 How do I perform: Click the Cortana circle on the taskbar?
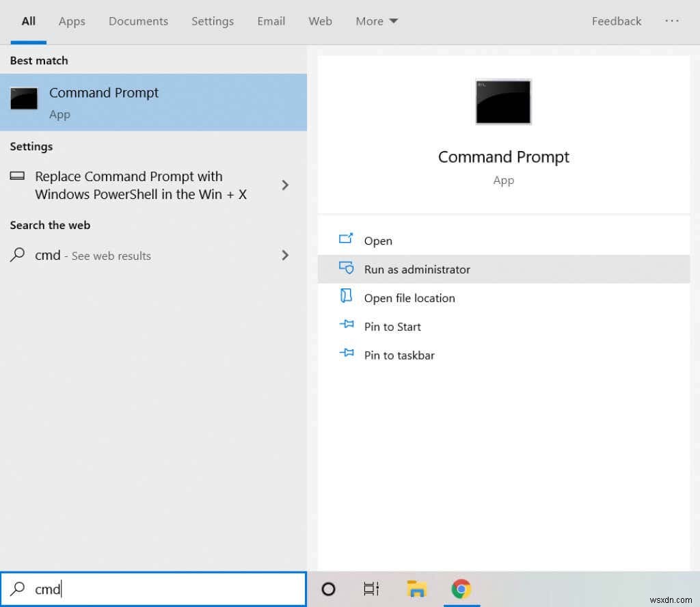329,589
